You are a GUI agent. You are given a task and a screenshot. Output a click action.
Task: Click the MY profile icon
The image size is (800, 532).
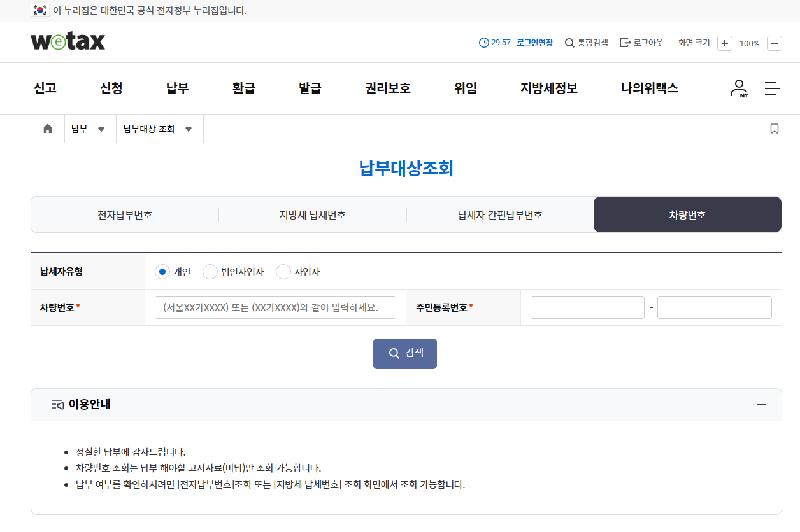pyautogui.click(x=739, y=88)
